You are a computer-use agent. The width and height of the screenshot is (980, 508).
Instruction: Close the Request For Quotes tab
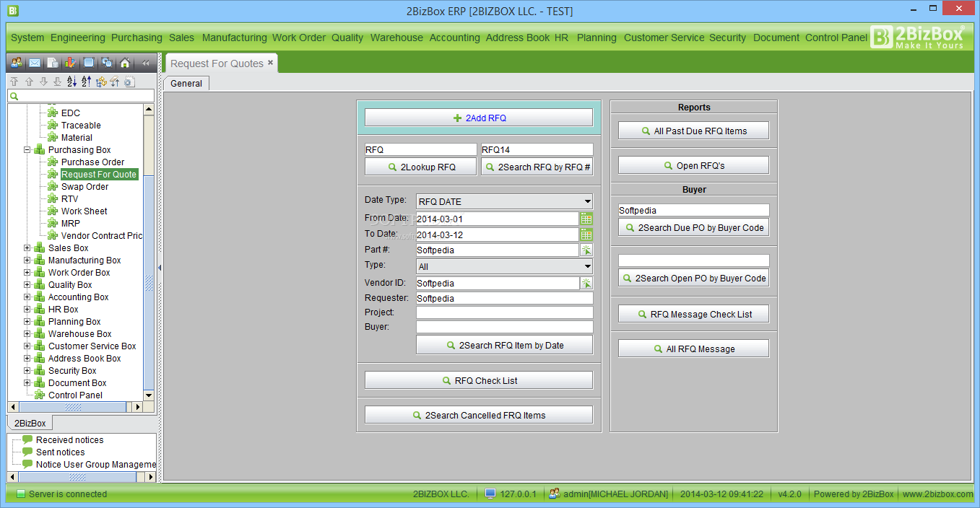click(x=271, y=63)
